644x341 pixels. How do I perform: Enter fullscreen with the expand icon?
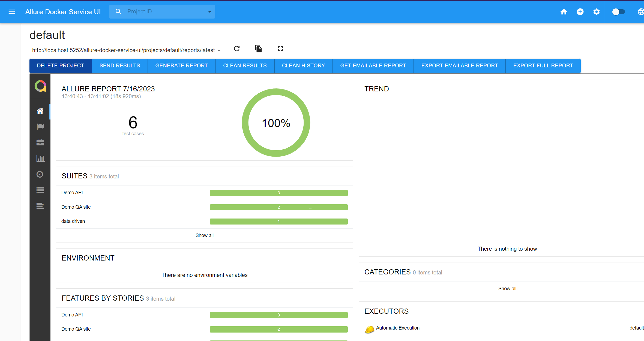click(x=280, y=49)
